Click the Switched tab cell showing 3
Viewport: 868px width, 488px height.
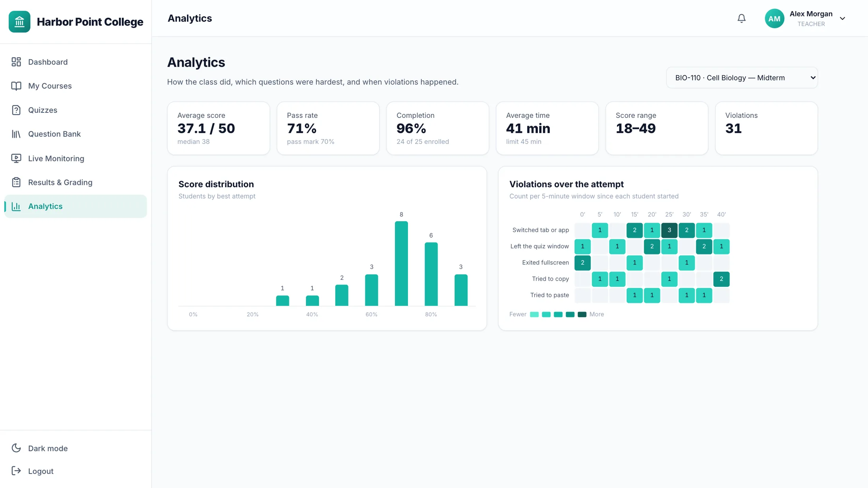[669, 230]
